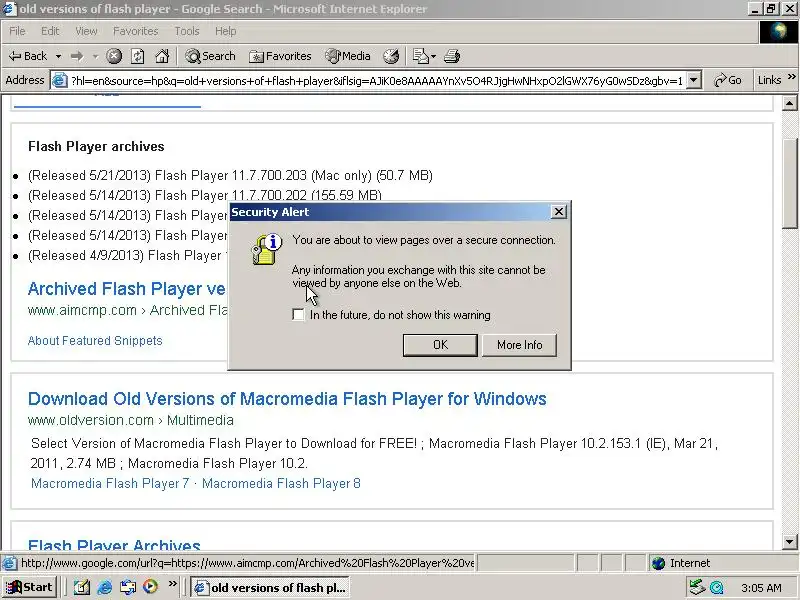800x600 pixels.
Task: Click the Internet security zone indicator
Action: (x=681, y=563)
